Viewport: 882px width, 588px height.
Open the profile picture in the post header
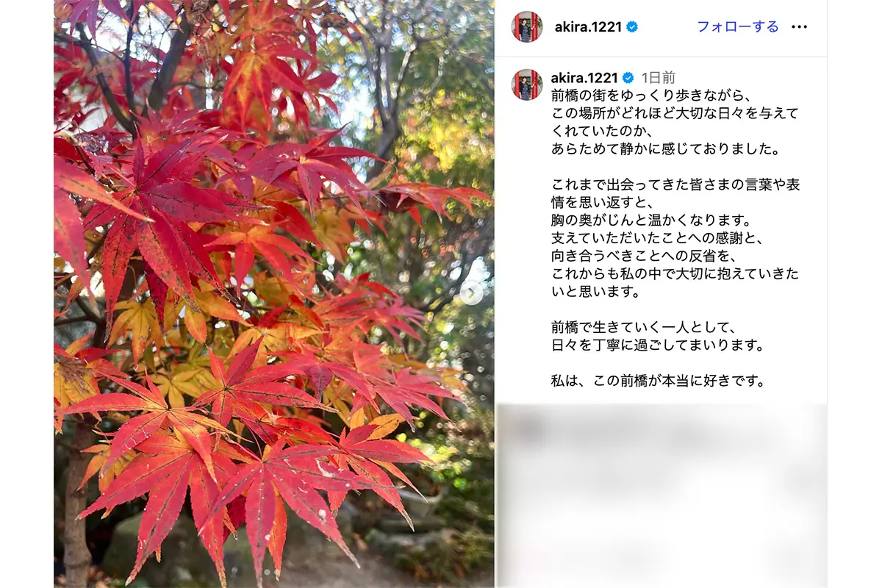coord(527,27)
